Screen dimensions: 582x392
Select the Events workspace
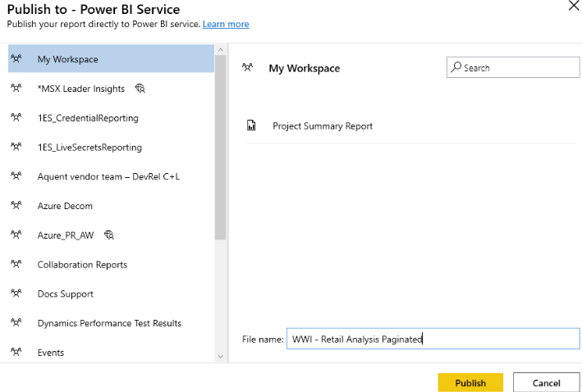click(111, 352)
